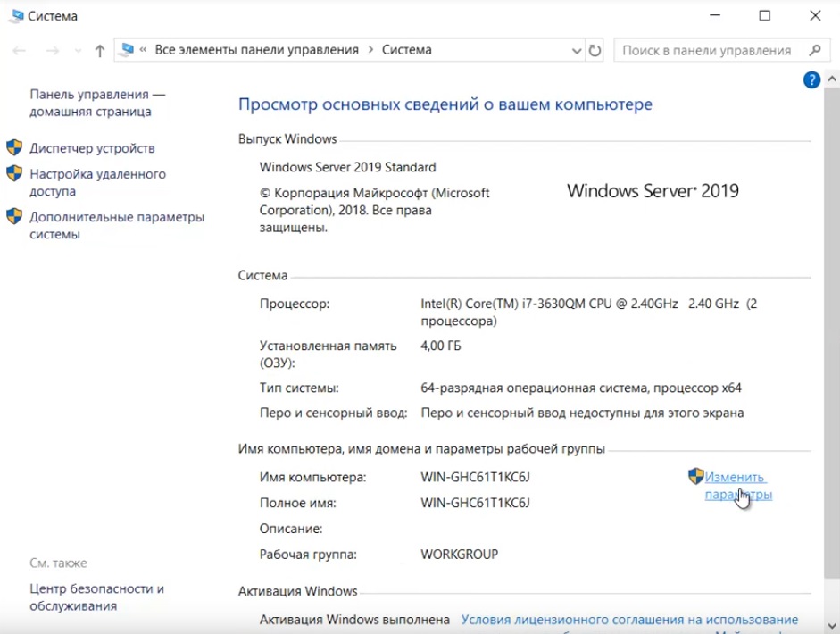Click the magnifier icon in search box

(x=814, y=50)
